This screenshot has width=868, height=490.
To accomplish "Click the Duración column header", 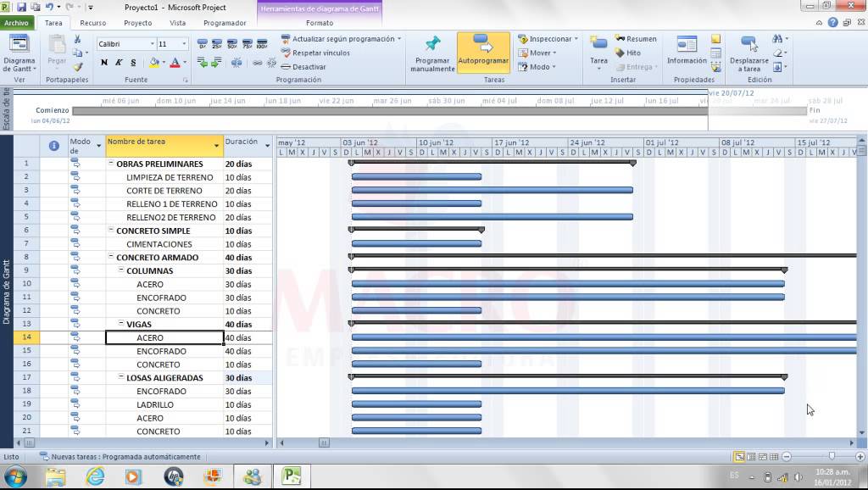I will (x=248, y=146).
